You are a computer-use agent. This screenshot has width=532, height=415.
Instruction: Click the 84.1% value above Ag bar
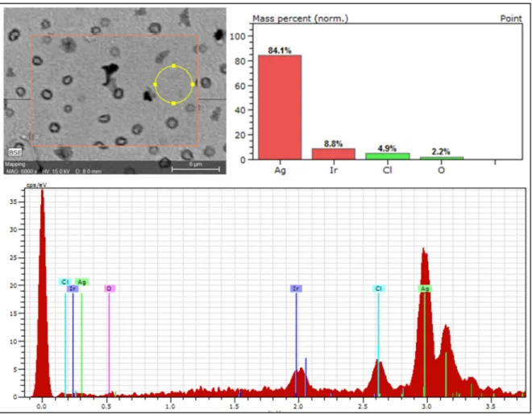tap(280, 51)
